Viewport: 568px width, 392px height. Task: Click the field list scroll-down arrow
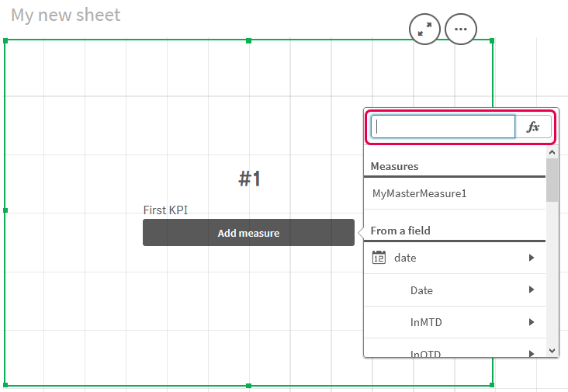[552, 351]
